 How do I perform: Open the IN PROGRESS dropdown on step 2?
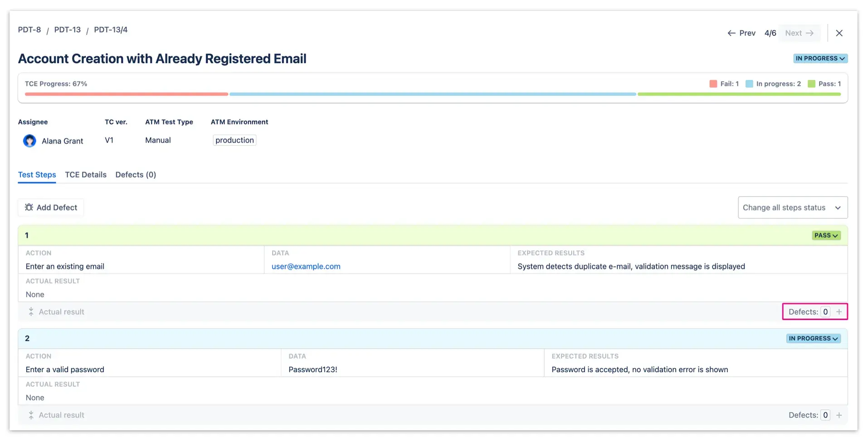(x=813, y=338)
